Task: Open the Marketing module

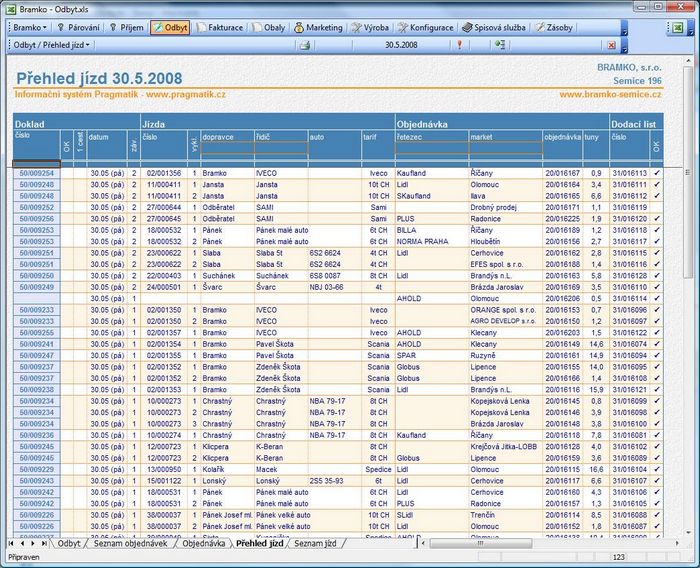Action: (318, 28)
